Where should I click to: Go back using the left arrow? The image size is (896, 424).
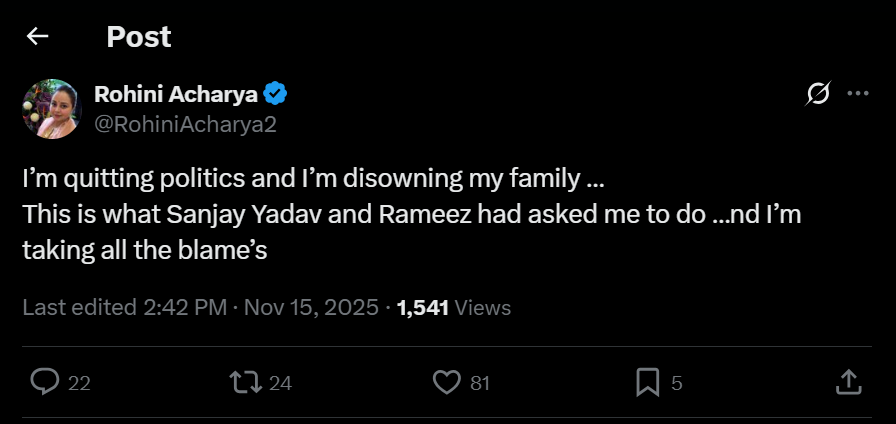(37, 37)
